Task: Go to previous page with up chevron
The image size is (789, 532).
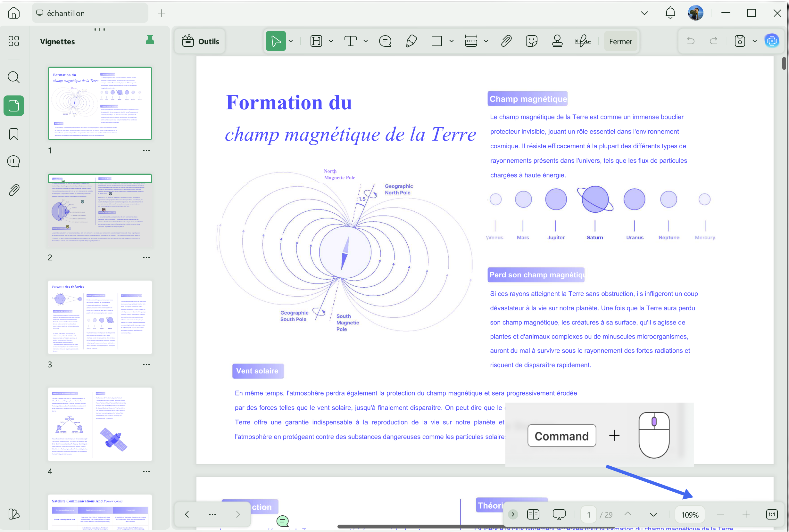Action: 628,514
